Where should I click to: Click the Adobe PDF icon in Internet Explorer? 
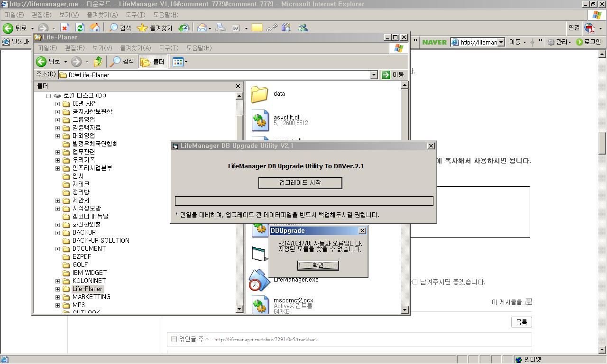(x=590, y=28)
